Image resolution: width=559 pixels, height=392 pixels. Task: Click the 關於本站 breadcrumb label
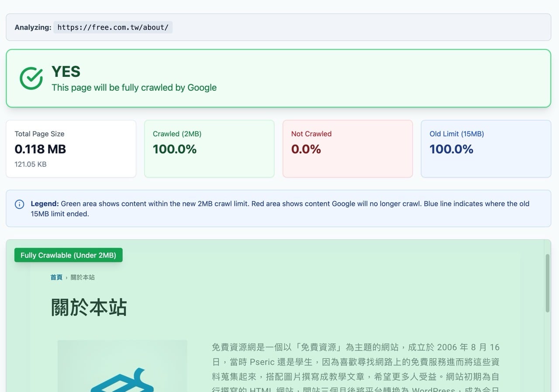(83, 277)
